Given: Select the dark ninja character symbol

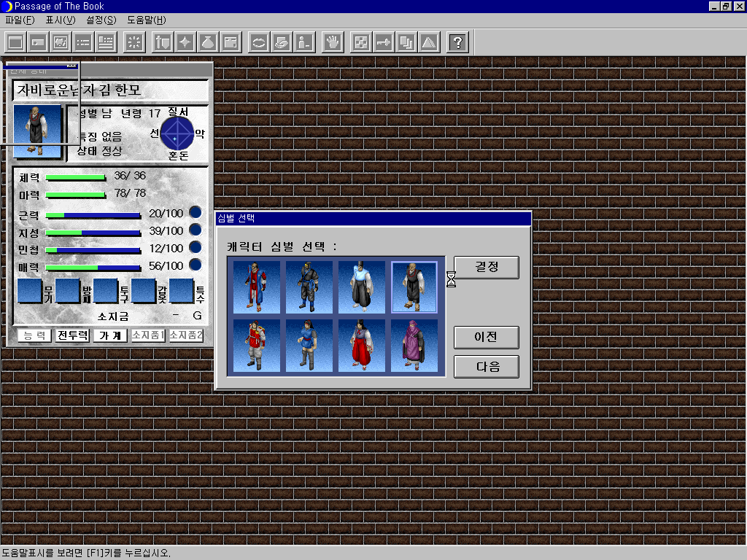Looking at the screenshot, I should (309, 287).
